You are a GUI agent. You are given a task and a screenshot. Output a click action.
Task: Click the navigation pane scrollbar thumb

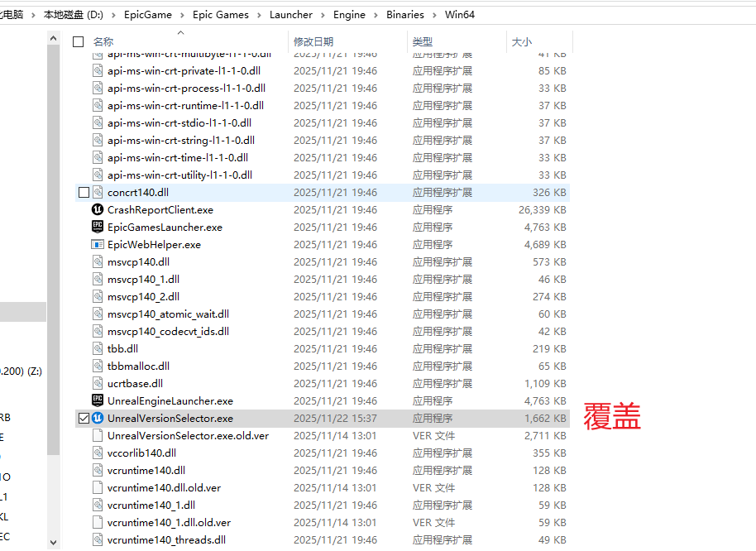pyautogui.click(x=54, y=249)
